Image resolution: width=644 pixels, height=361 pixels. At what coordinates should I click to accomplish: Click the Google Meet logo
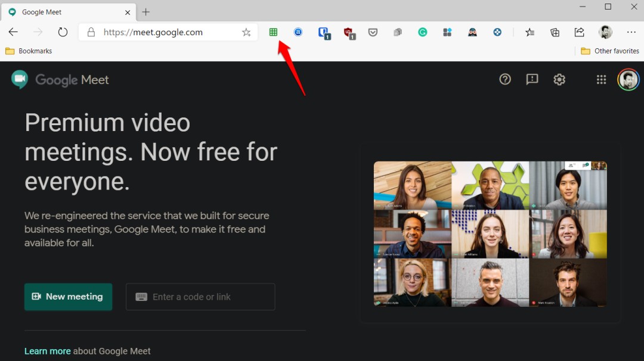pos(60,80)
